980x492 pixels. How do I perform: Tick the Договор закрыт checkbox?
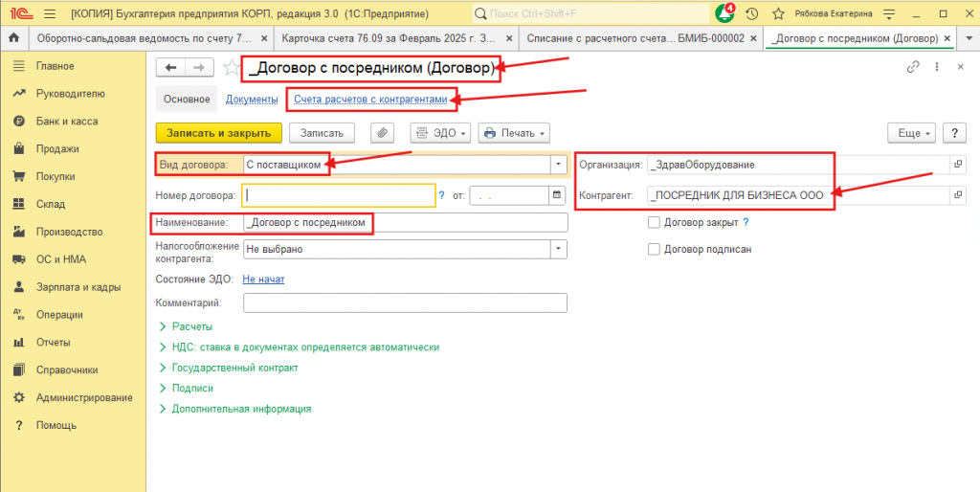point(654,222)
